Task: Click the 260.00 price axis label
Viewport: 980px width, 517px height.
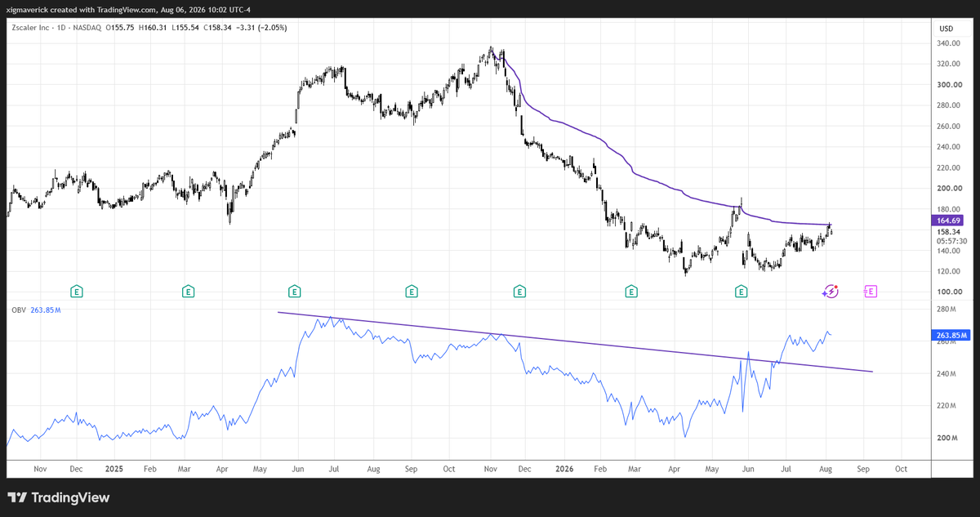Action: click(x=948, y=127)
